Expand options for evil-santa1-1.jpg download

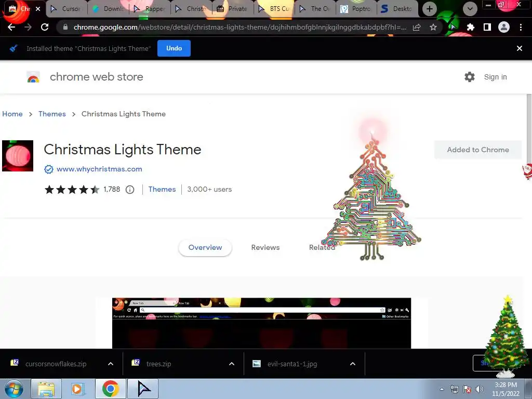353,364
